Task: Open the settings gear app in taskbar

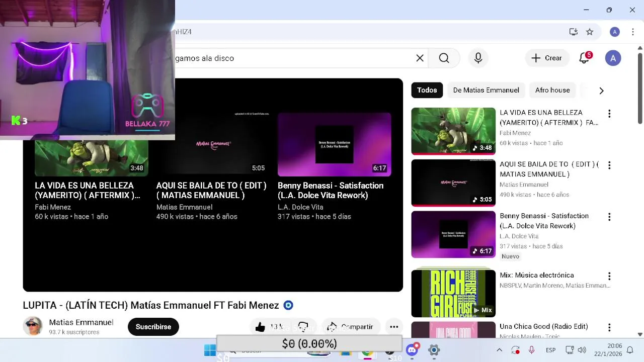Action: pos(434,350)
